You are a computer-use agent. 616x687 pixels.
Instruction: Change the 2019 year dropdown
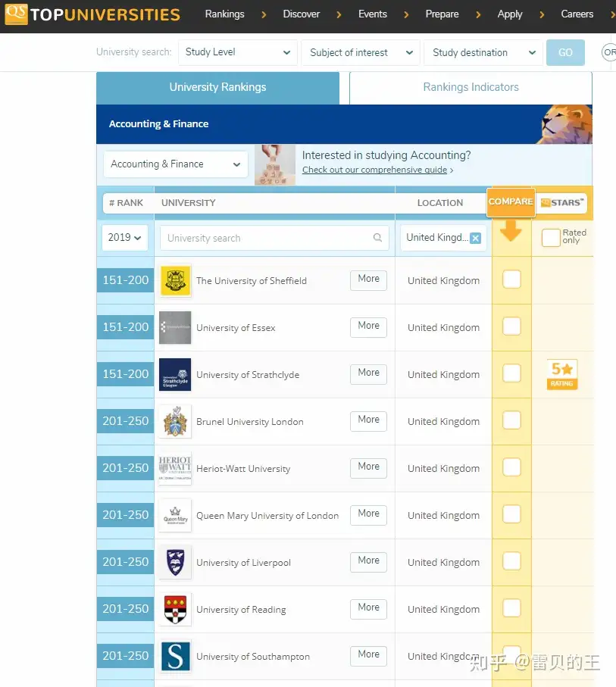tap(124, 238)
